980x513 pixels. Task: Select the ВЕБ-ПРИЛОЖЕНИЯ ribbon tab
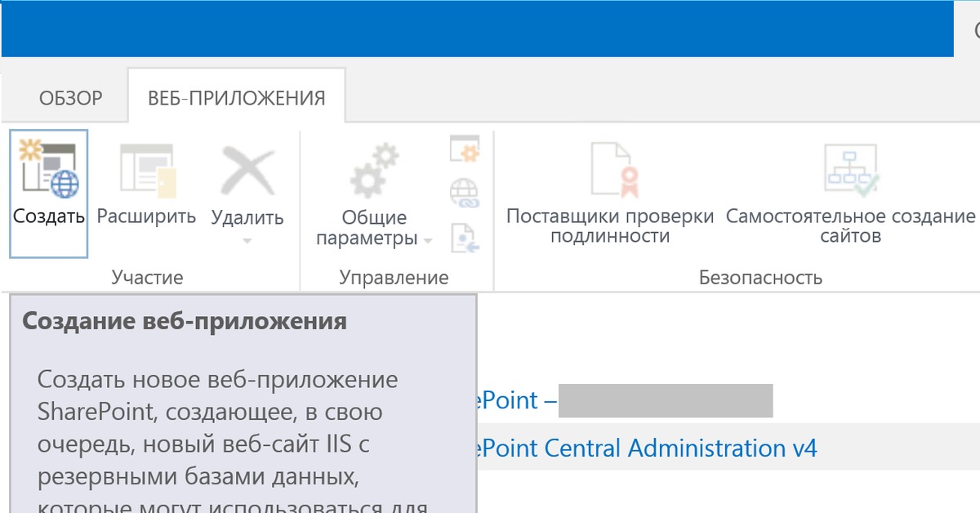236,99
